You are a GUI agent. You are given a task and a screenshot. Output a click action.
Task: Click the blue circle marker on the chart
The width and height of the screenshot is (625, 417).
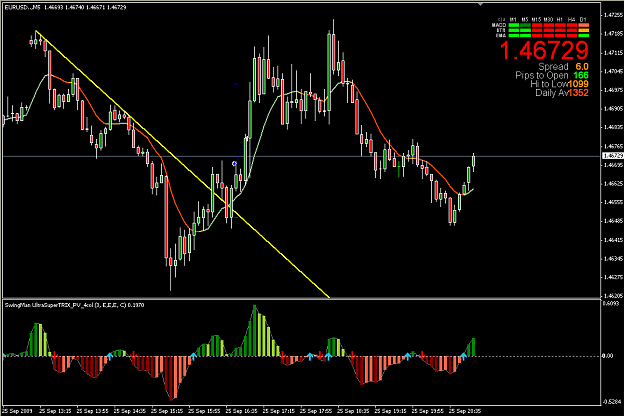234,163
